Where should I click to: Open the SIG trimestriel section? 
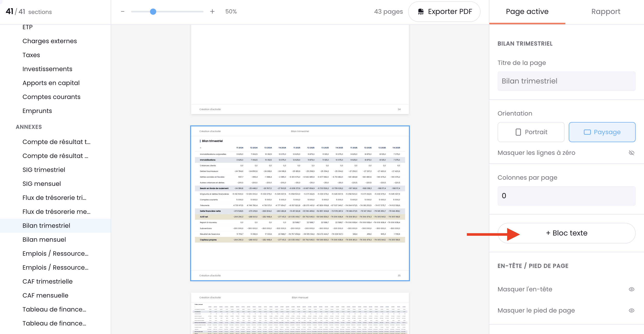click(x=44, y=170)
